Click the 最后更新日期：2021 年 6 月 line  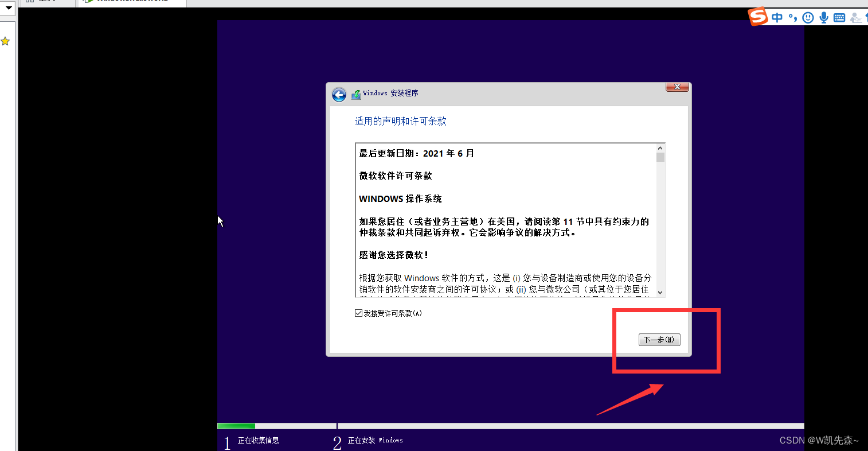(417, 153)
